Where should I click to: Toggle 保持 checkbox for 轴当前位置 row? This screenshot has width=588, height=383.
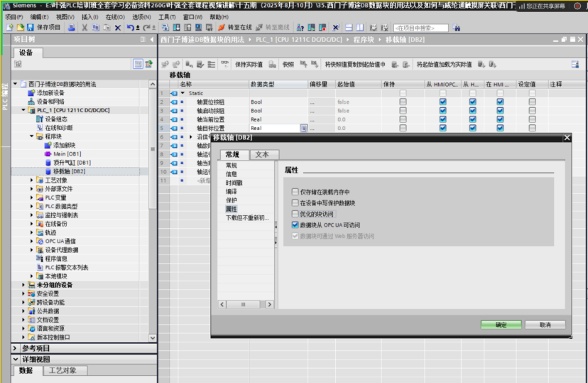(403, 119)
